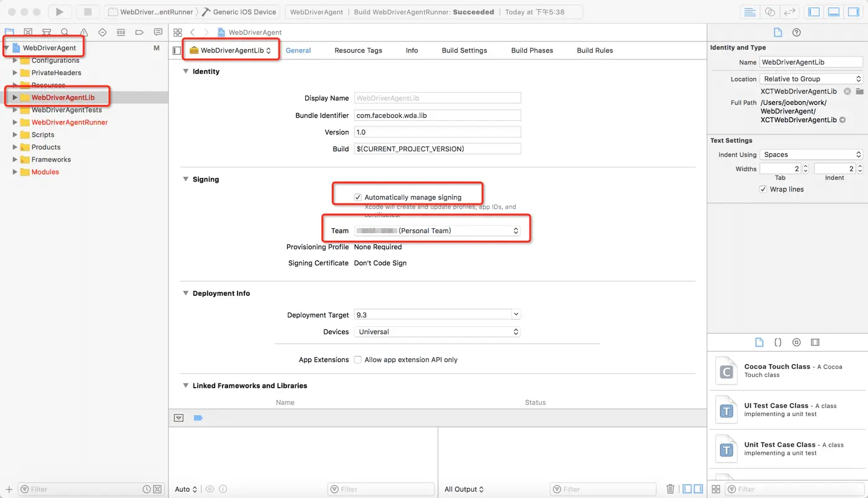Go back in editor history
The height and width of the screenshot is (498, 868).
193,32
